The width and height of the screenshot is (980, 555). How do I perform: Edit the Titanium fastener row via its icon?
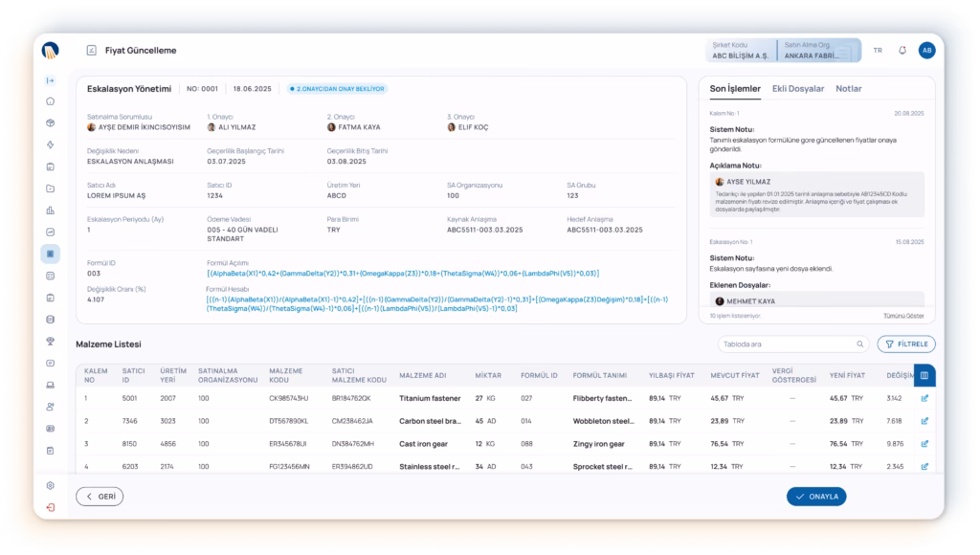(924, 398)
